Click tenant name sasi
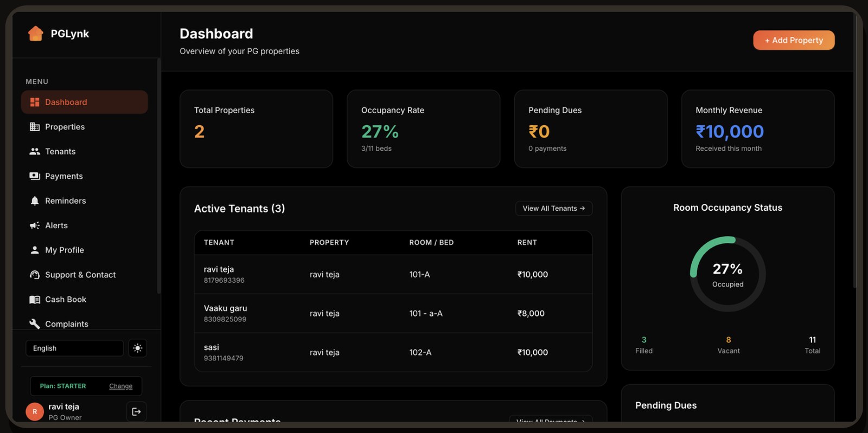The image size is (868, 433). coord(212,347)
